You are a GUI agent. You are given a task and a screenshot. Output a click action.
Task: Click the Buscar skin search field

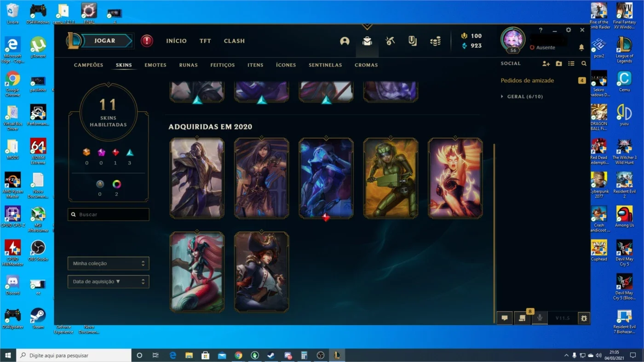point(109,215)
